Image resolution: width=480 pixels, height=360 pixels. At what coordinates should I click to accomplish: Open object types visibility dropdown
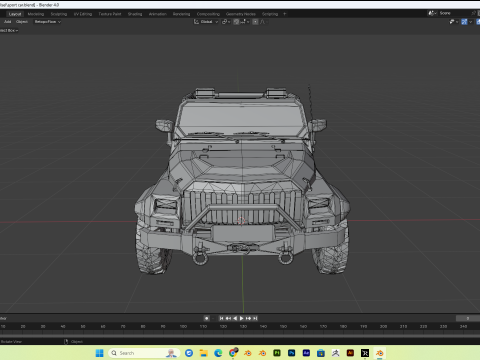[x=454, y=22]
